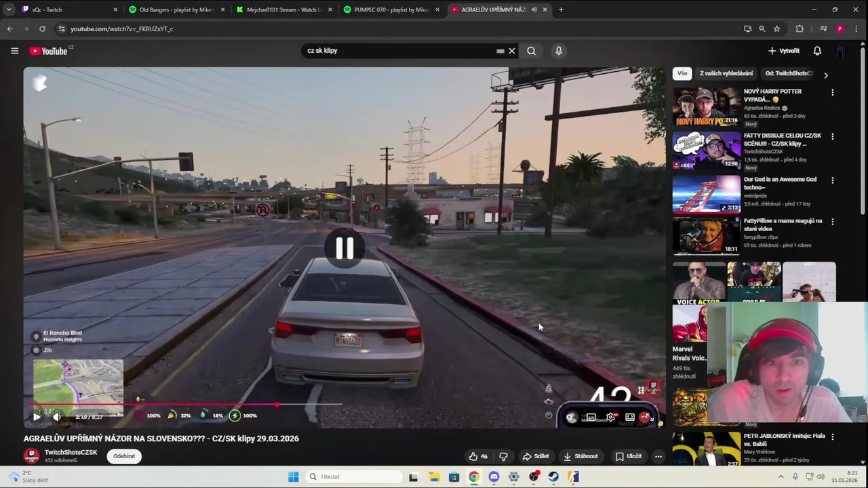Screen dimensions: 868x488
Task: Open options for FATTY DISSUJE video
Action: pyautogui.click(x=833, y=136)
